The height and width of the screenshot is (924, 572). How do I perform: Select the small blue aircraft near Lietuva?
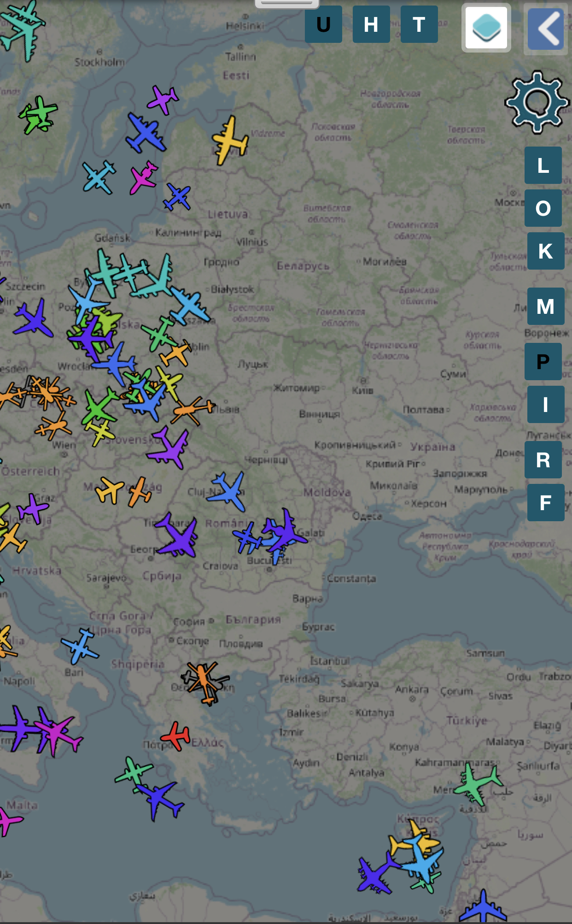177,197
